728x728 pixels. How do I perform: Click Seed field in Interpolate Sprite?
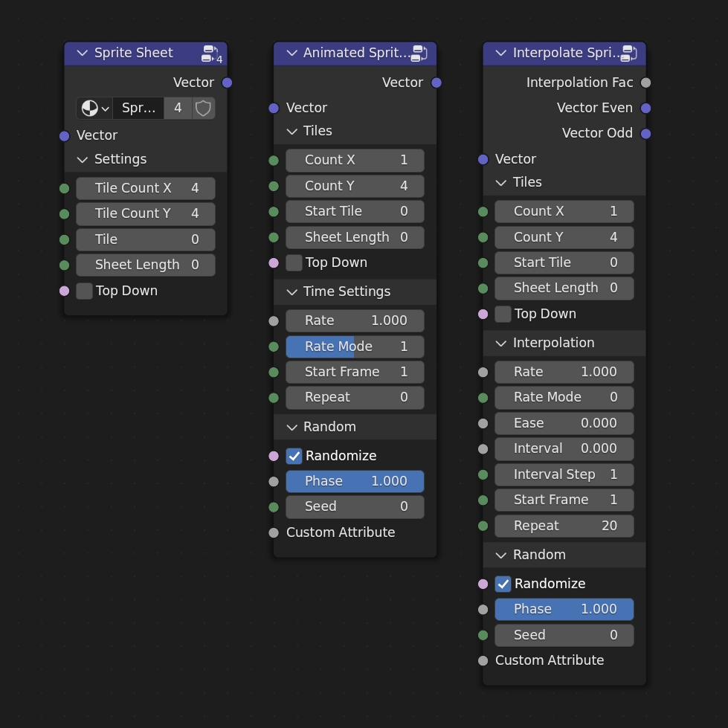click(x=564, y=635)
